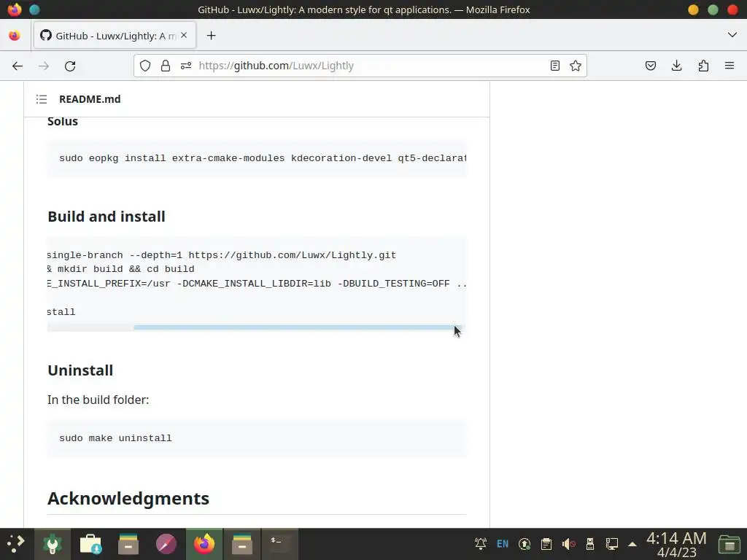Close the GitHub Luwx/Lightly tab

click(x=184, y=35)
